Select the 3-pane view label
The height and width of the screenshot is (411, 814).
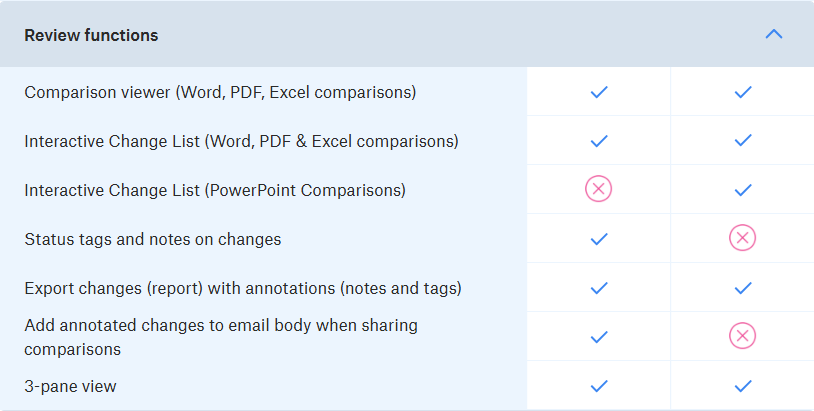tap(70, 387)
